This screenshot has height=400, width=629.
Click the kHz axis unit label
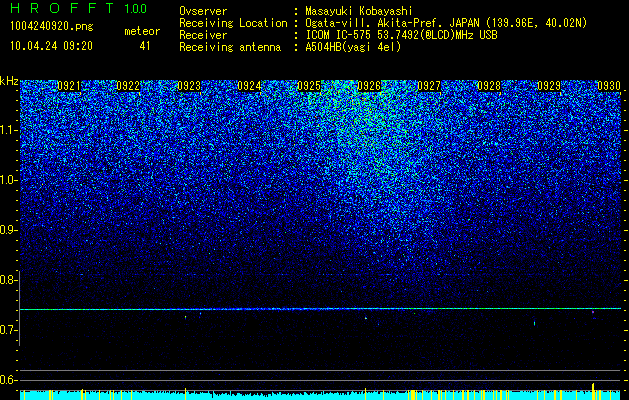[x=9, y=81]
